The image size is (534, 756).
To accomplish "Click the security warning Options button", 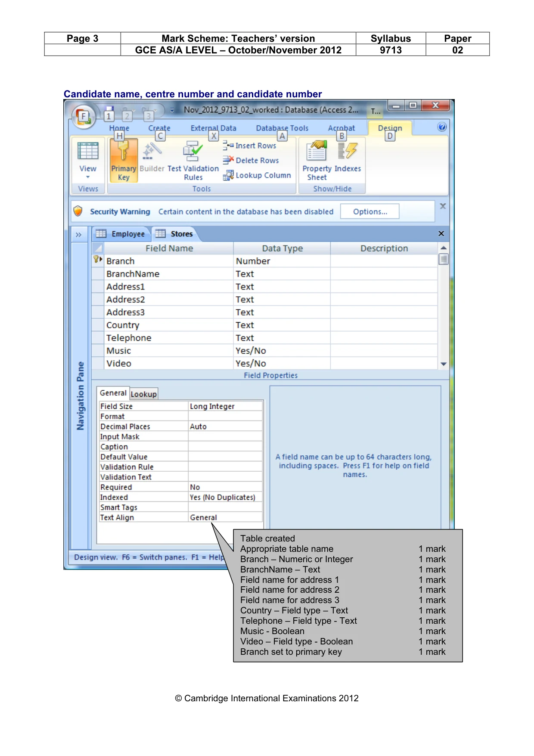I will 370,212.
